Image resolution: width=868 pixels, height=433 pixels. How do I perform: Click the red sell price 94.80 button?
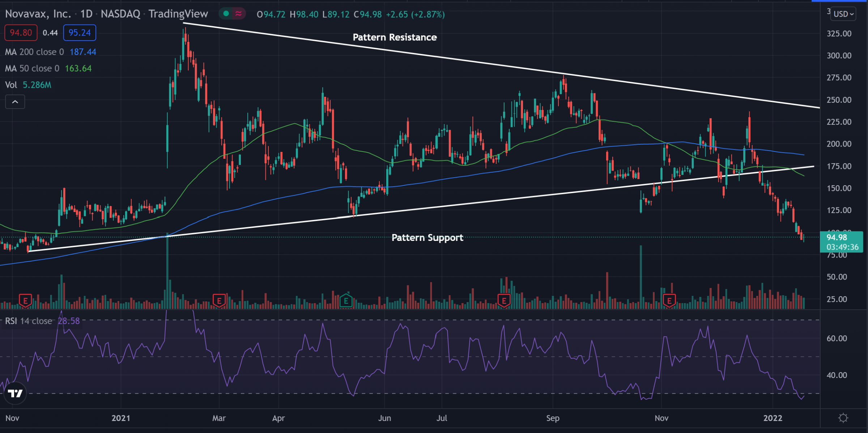pyautogui.click(x=21, y=33)
